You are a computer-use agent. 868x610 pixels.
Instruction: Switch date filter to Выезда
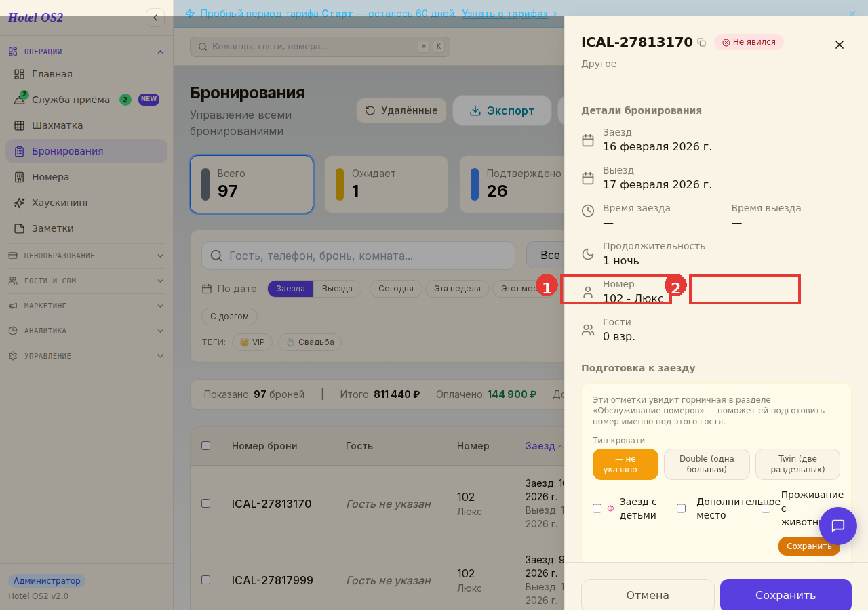coord(337,289)
